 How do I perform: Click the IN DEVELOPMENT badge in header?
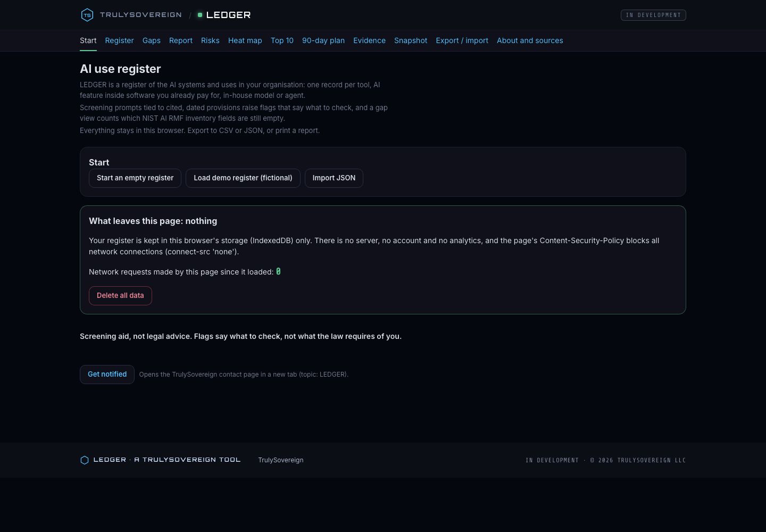[x=653, y=15]
